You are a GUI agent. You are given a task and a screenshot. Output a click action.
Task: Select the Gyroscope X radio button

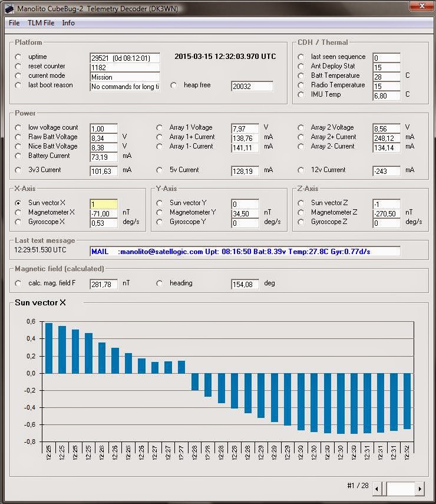click(x=18, y=222)
